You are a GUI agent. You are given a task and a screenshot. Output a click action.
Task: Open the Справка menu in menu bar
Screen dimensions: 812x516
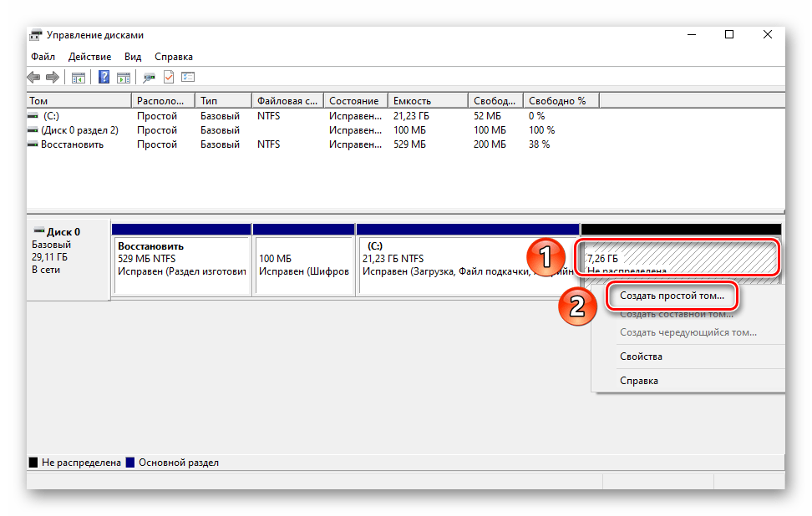click(174, 57)
